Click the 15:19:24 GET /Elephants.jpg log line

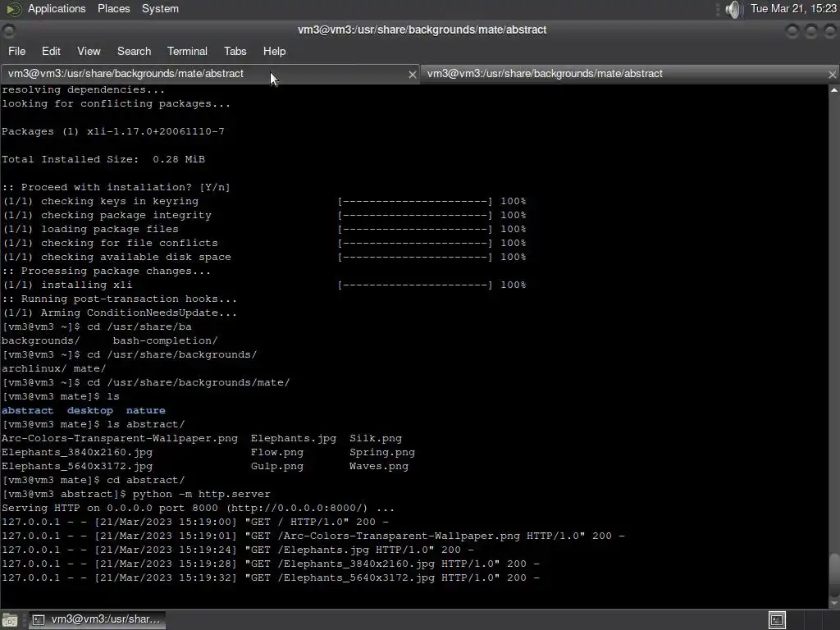237,550
